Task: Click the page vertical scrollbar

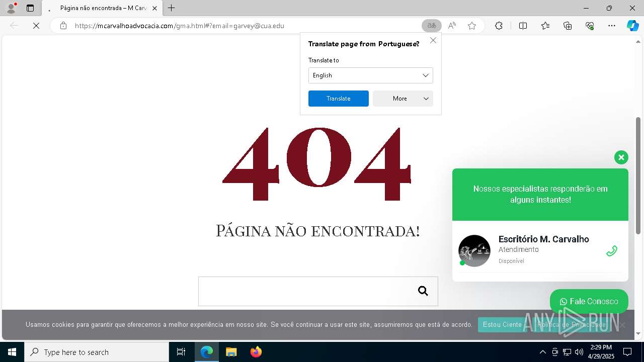Action: click(x=638, y=176)
